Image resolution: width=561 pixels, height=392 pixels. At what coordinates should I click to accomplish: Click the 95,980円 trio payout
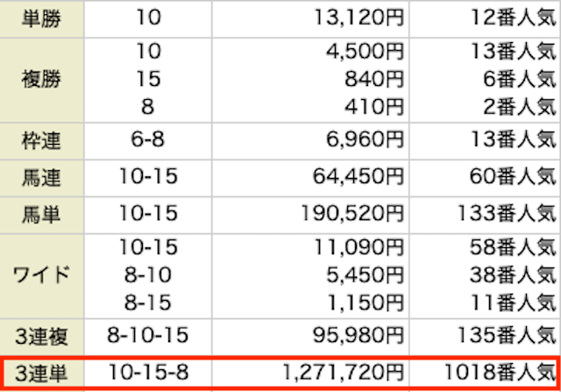pyautogui.click(x=359, y=336)
